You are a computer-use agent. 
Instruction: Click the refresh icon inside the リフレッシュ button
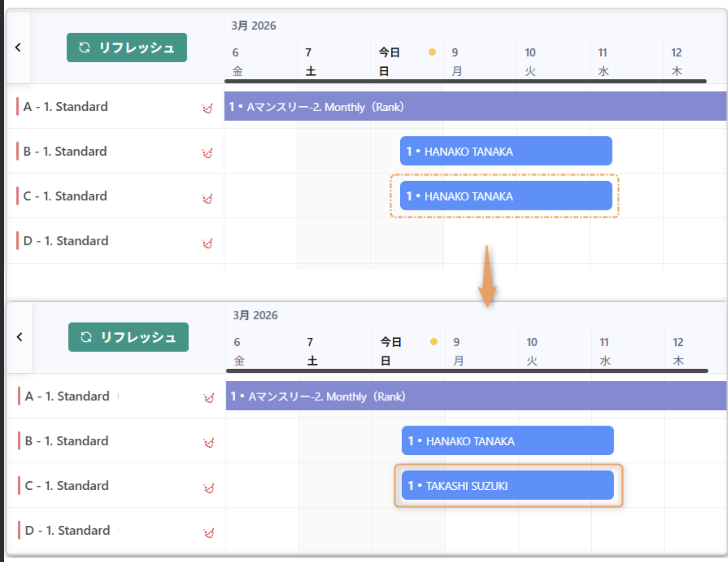(85, 47)
